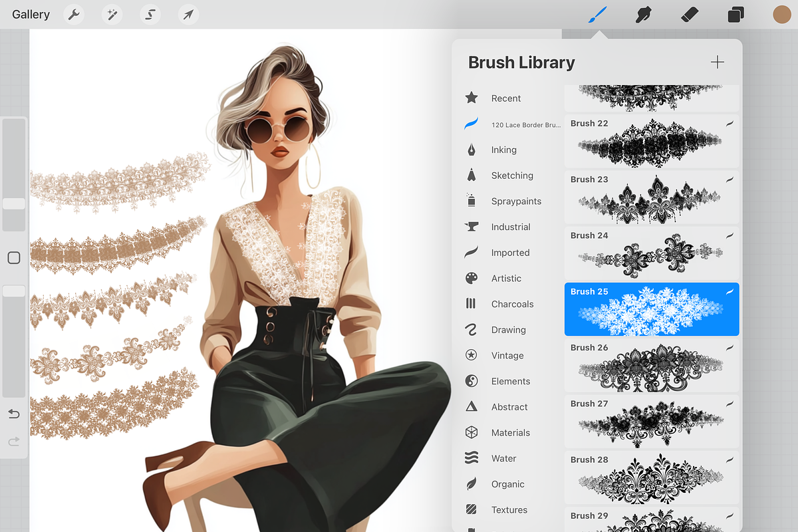Return to the Gallery
798x532 pixels.
tap(31, 15)
